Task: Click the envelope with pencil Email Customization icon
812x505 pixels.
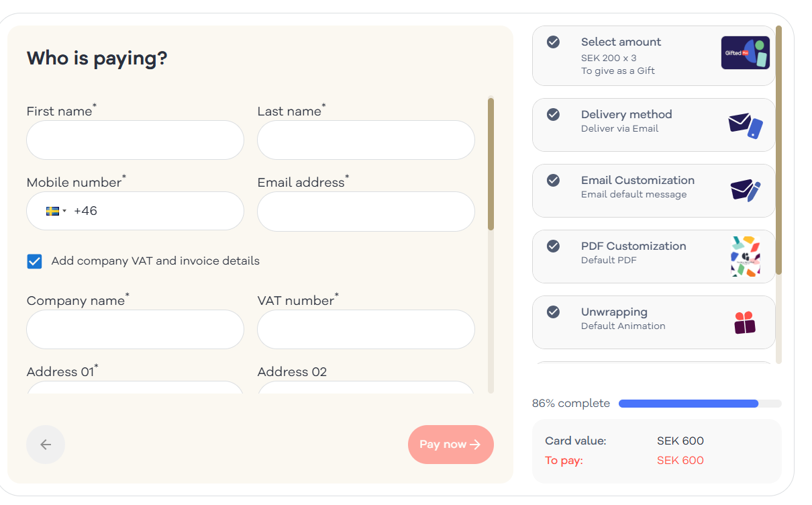Action: point(746,191)
